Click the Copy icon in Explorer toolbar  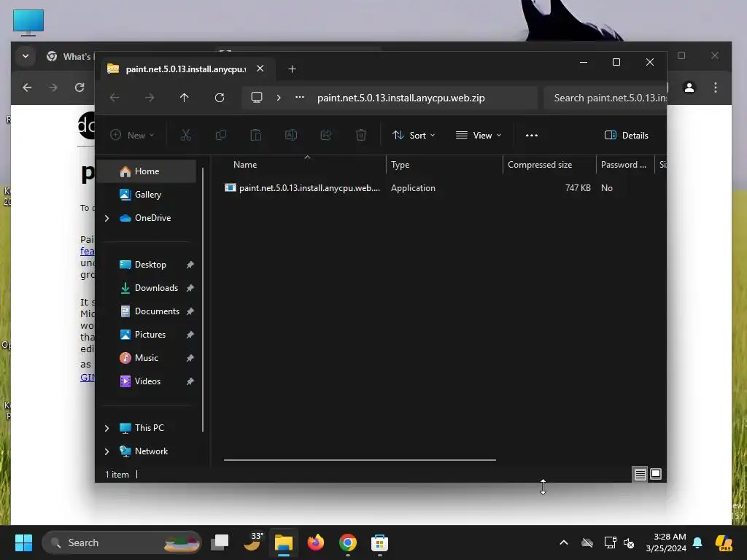coord(220,135)
